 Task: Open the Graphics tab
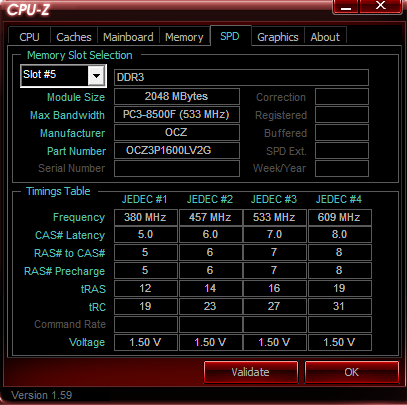tap(278, 37)
